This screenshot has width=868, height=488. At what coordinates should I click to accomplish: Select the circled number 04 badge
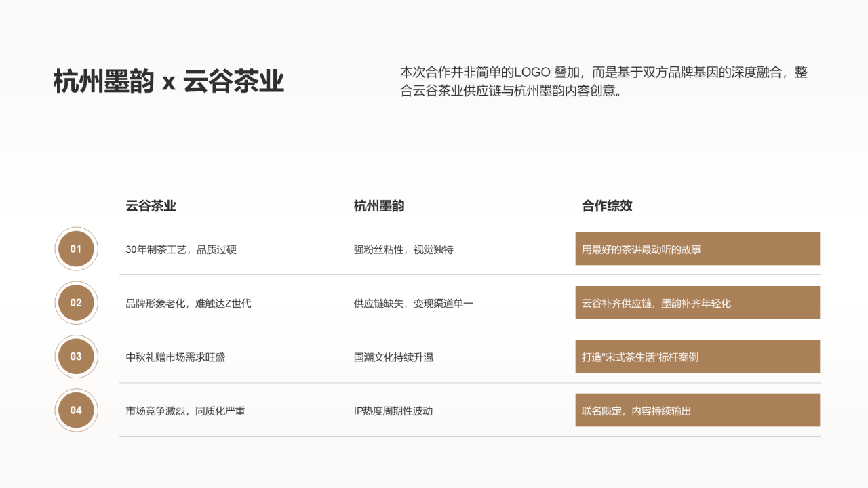click(76, 410)
